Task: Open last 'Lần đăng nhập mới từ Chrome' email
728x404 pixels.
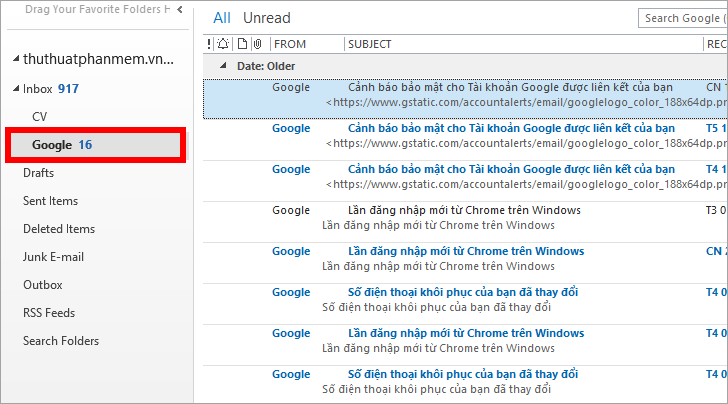Action: click(465, 345)
